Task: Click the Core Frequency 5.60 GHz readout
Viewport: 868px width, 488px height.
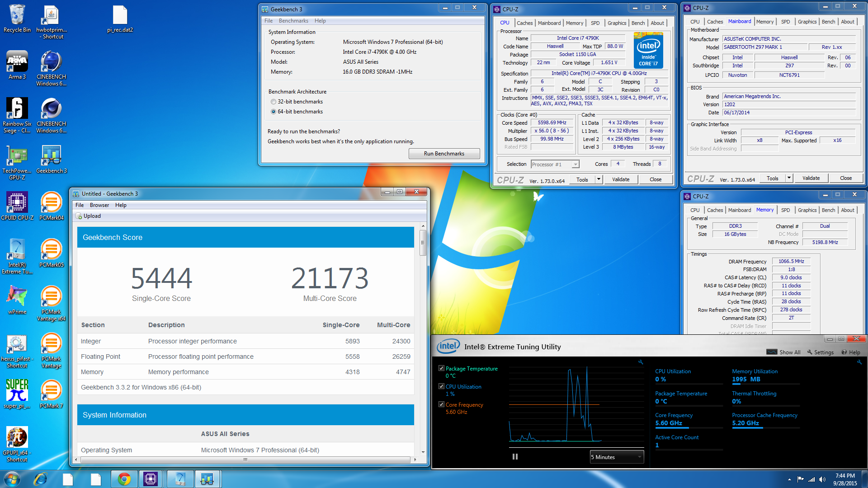Action: pos(669,423)
